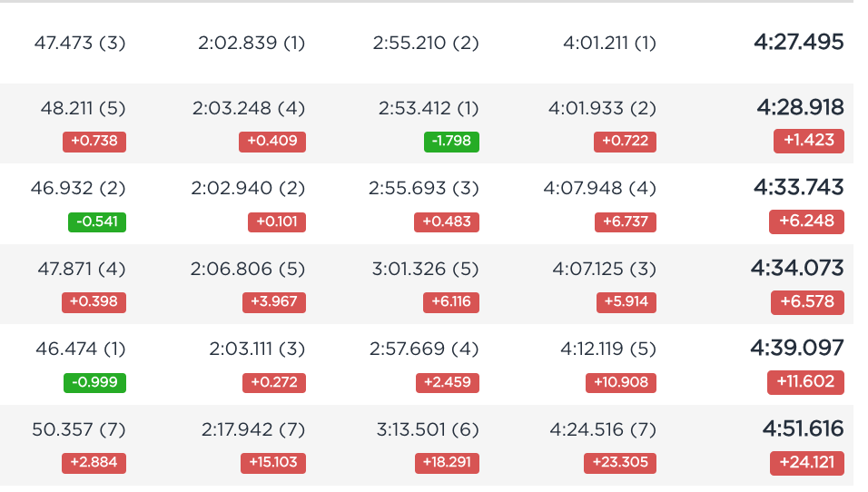Click the 47.473 (3) split time
Screen dimensions: 868x492
(x=82, y=44)
